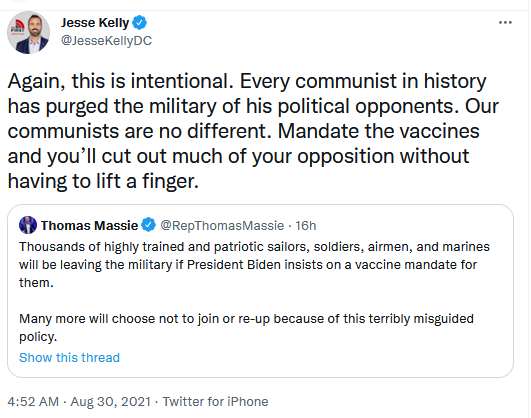Open the Jesse Kelly display name link
Viewport: 531px width, 418px height.
[95, 23]
